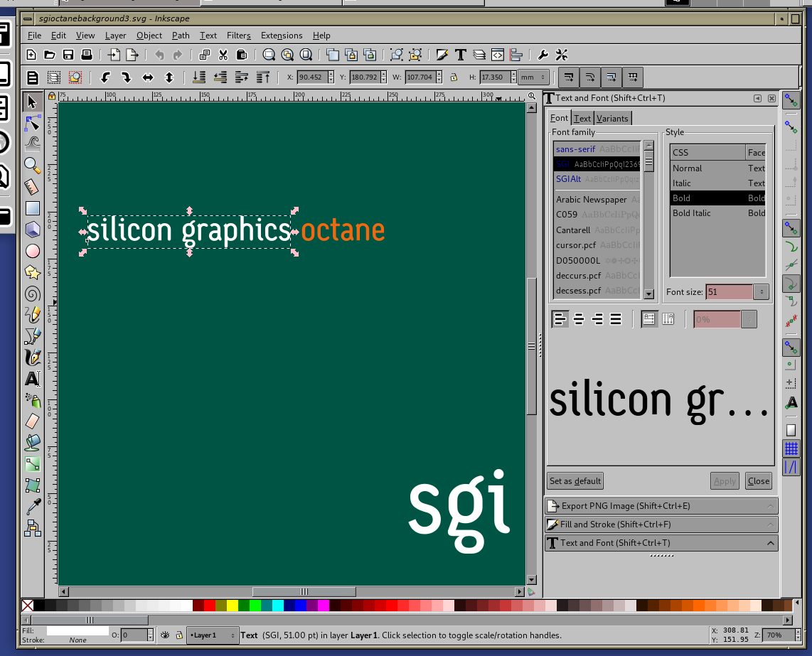The width and height of the screenshot is (812, 656).
Task: Click the font family list scrollbar down arrow
Action: point(649,294)
